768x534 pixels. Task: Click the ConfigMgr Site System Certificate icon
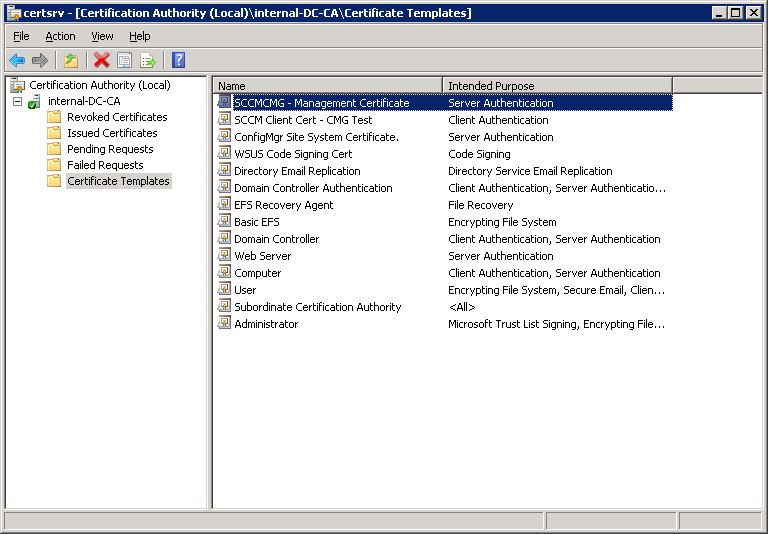coord(224,136)
